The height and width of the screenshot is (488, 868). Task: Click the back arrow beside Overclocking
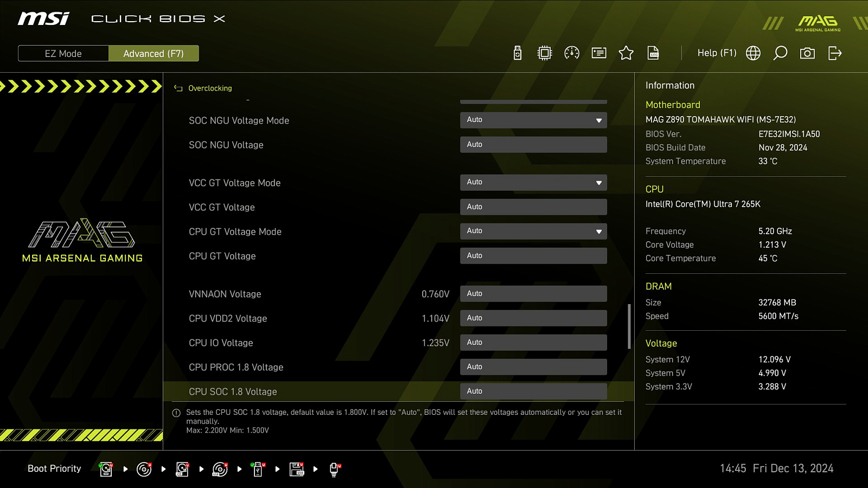pyautogui.click(x=178, y=88)
